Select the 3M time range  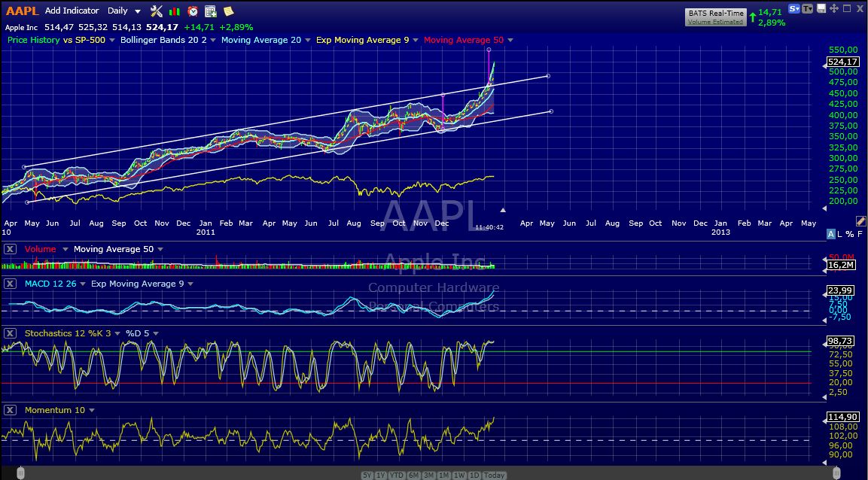(x=428, y=475)
